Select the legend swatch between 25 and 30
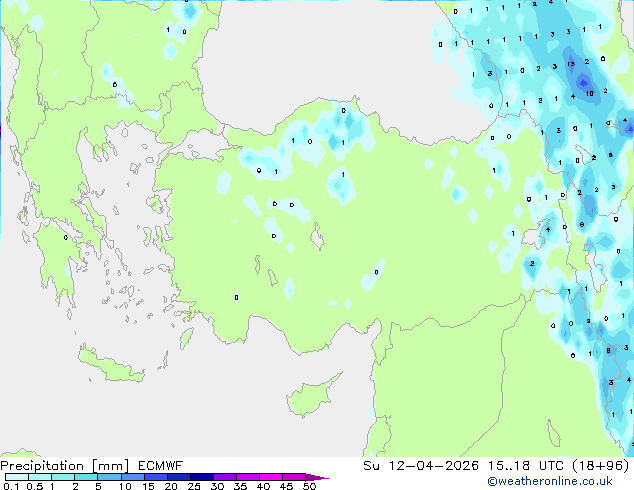 point(202,477)
